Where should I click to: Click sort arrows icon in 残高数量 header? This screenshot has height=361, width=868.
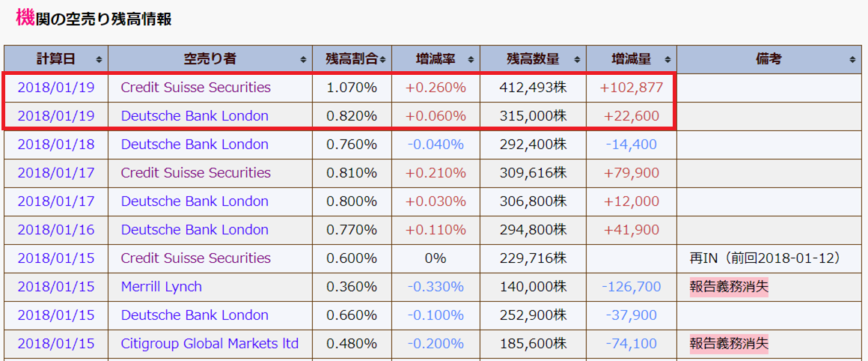(x=576, y=59)
